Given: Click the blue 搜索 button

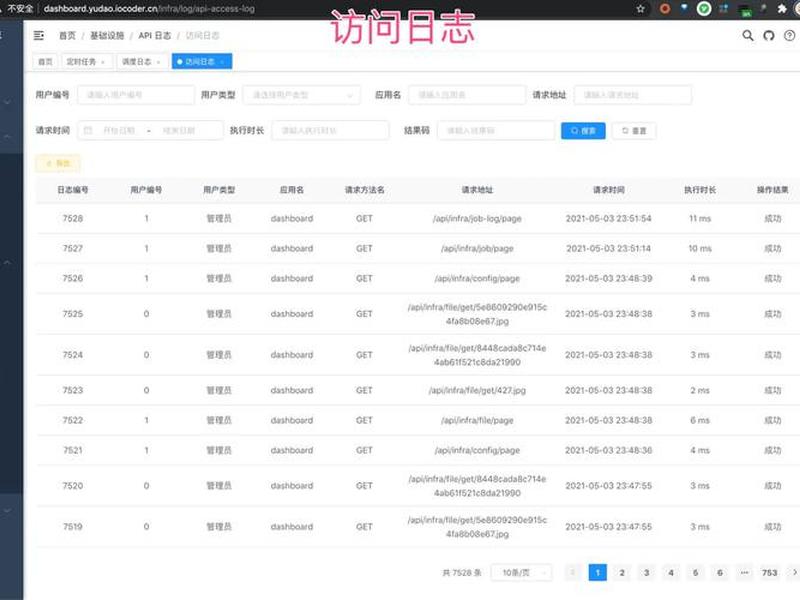Looking at the screenshot, I should pos(583,131).
